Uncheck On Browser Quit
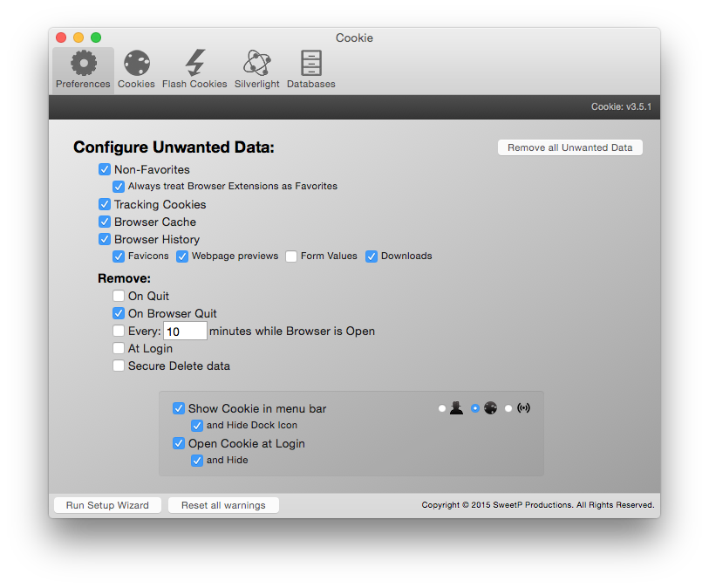 click(x=119, y=313)
